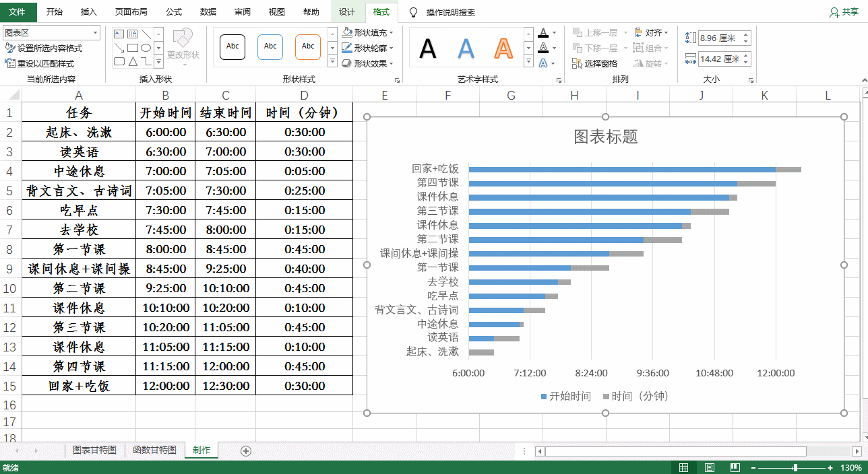Open the chart element (图表区) dropdown
The width and height of the screenshot is (868, 474).
click(95, 32)
